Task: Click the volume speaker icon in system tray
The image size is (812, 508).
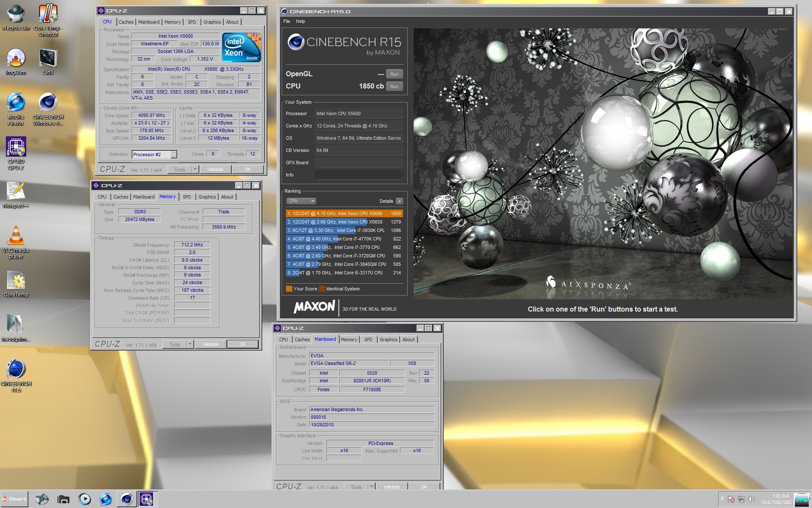Action: [x=752, y=500]
